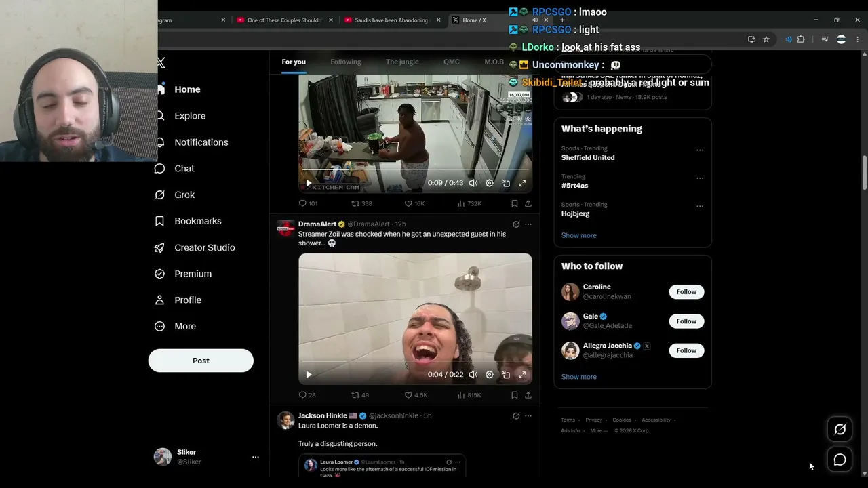Share the DramaAlert post

coord(528,395)
